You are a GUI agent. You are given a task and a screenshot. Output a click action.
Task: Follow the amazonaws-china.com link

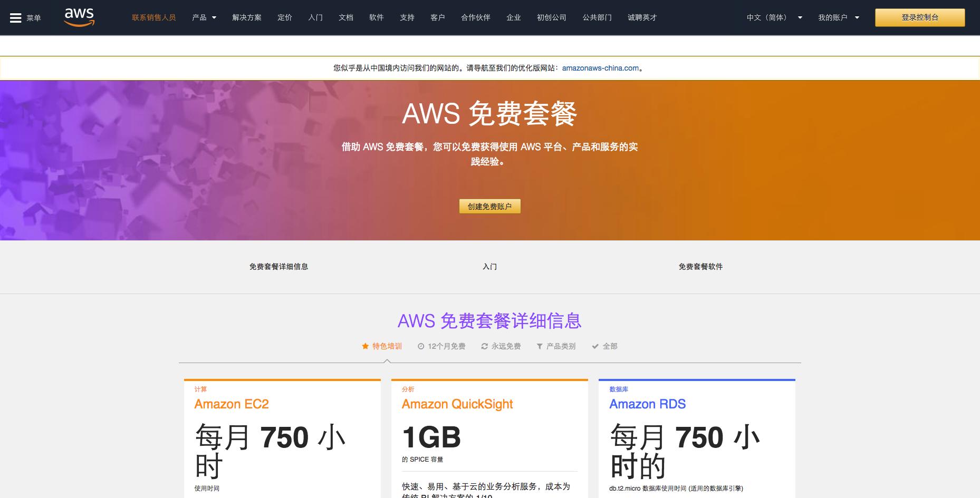pos(600,68)
